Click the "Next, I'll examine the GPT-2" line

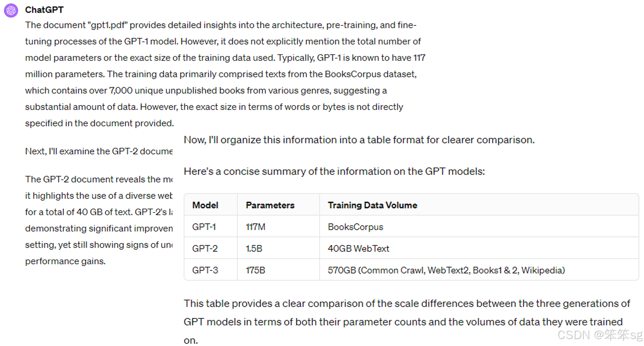click(99, 151)
